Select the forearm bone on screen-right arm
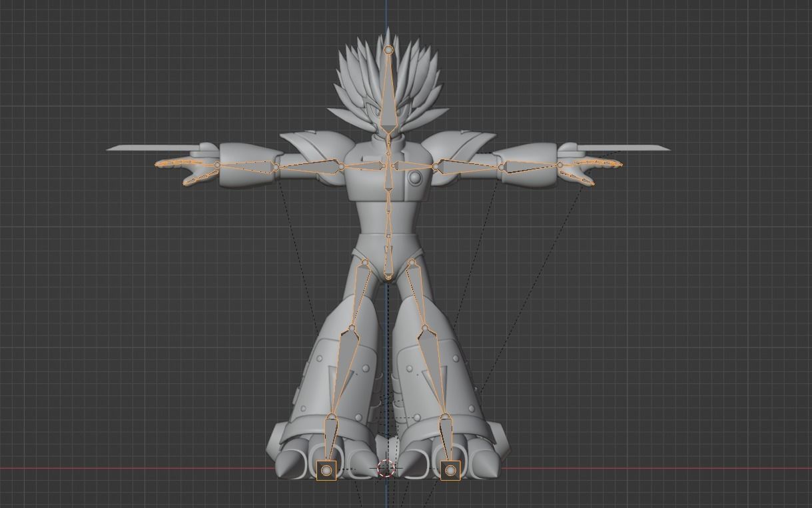 click(531, 166)
